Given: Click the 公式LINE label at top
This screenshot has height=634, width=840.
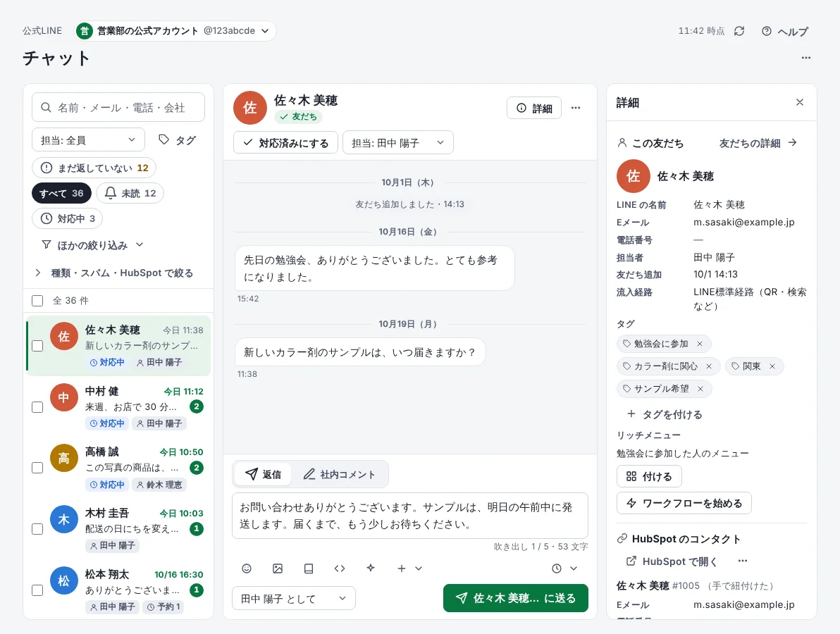Looking at the screenshot, I should coord(42,31).
